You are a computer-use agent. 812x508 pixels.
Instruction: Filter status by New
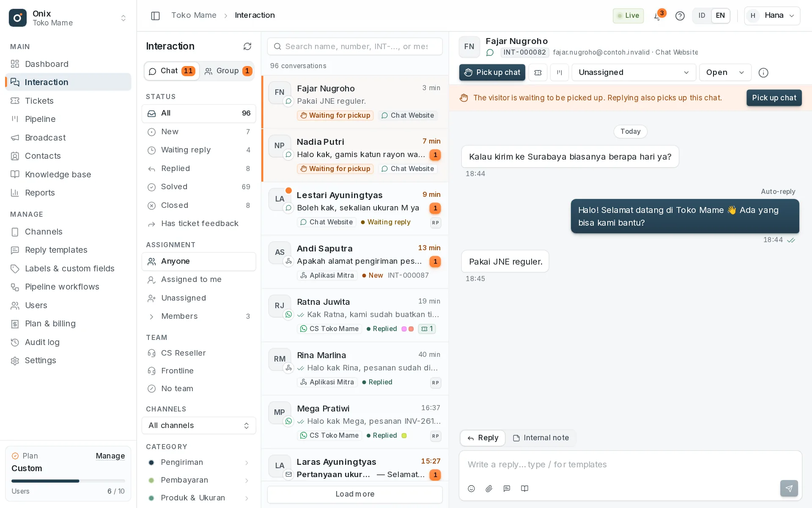coord(199,132)
